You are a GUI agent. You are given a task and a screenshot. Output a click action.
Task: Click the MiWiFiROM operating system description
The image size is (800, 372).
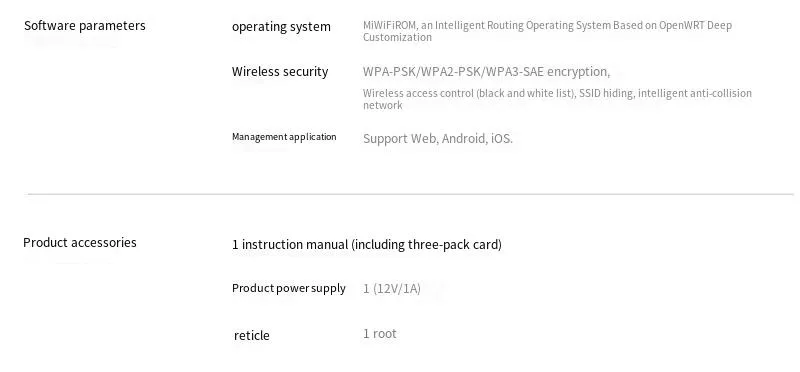(547, 31)
